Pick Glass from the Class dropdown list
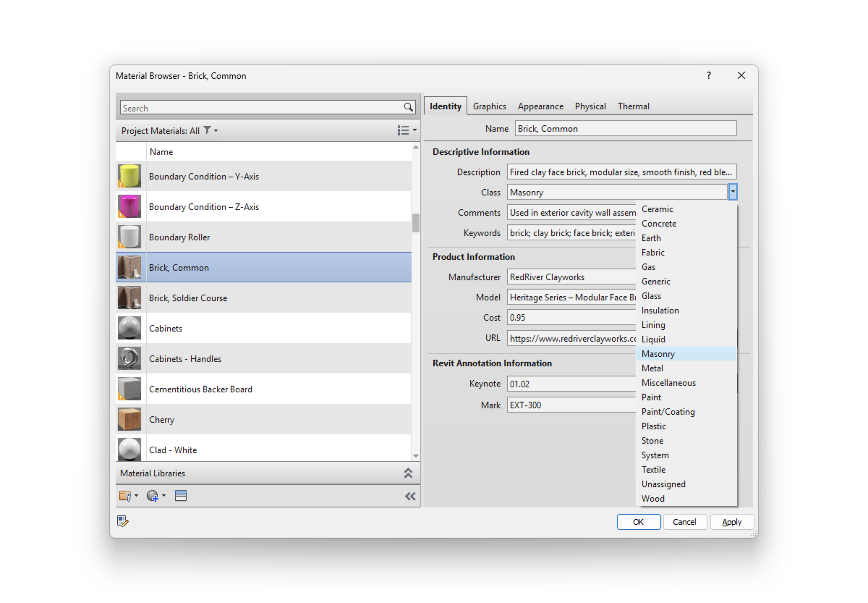 pyautogui.click(x=686, y=296)
